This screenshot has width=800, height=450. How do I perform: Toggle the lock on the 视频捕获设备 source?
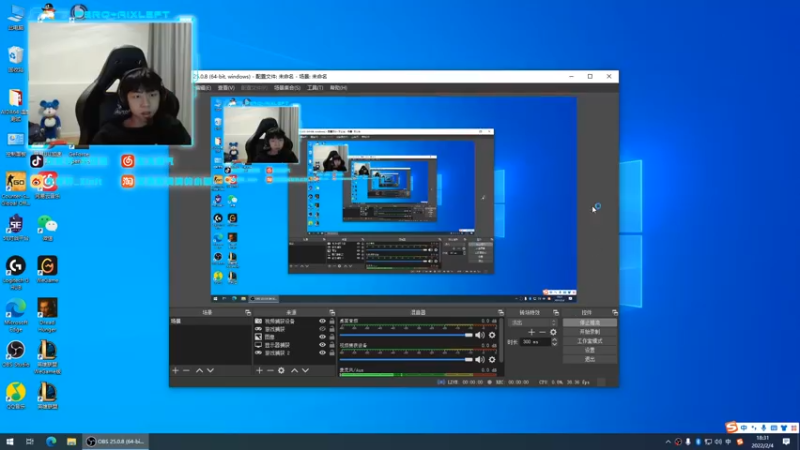pos(332,321)
